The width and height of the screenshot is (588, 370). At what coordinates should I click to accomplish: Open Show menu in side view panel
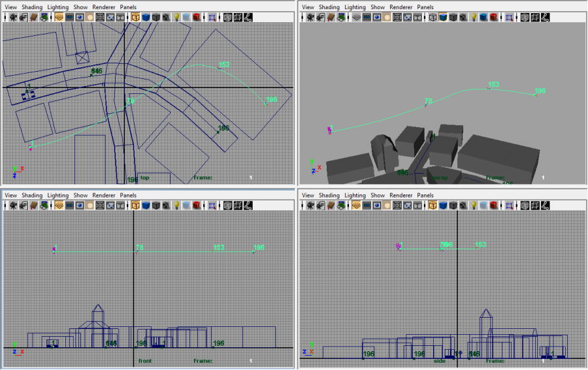pyautogui.click(x=377, y=196)
